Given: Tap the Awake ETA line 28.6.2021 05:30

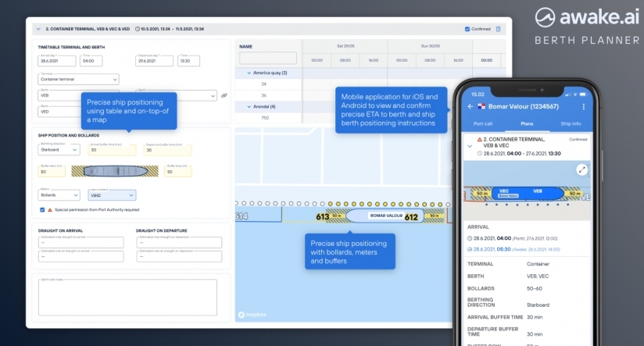Looking at the screenshot, I should point(513,249).
